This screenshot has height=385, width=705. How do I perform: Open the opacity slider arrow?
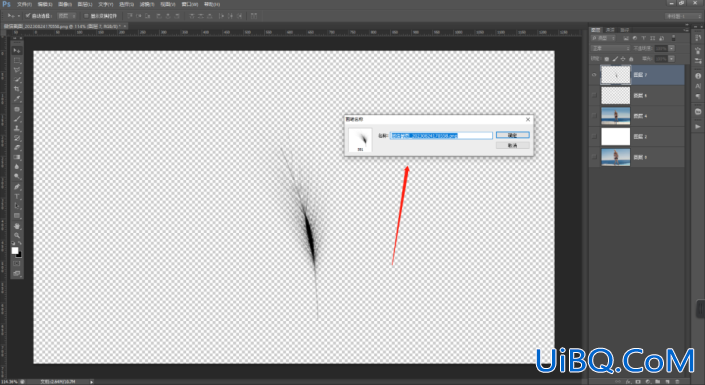[x=671, y=48]
